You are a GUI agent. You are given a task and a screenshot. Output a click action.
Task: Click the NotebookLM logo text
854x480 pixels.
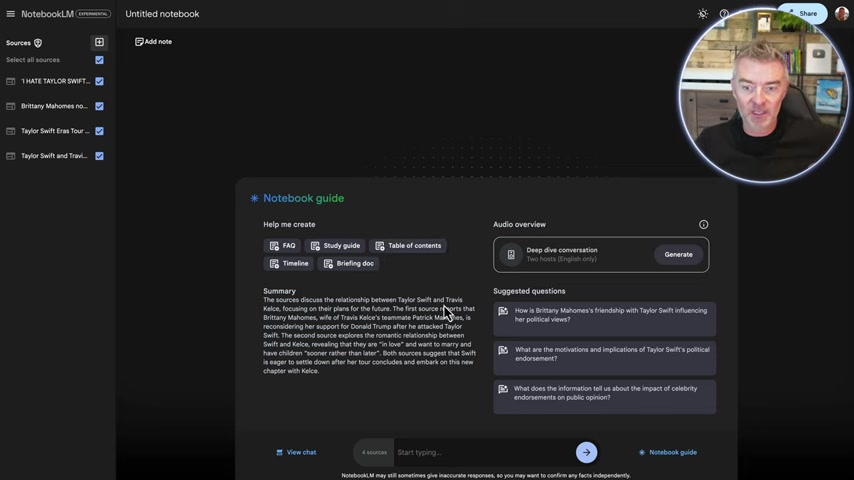[x=47, y=14]
